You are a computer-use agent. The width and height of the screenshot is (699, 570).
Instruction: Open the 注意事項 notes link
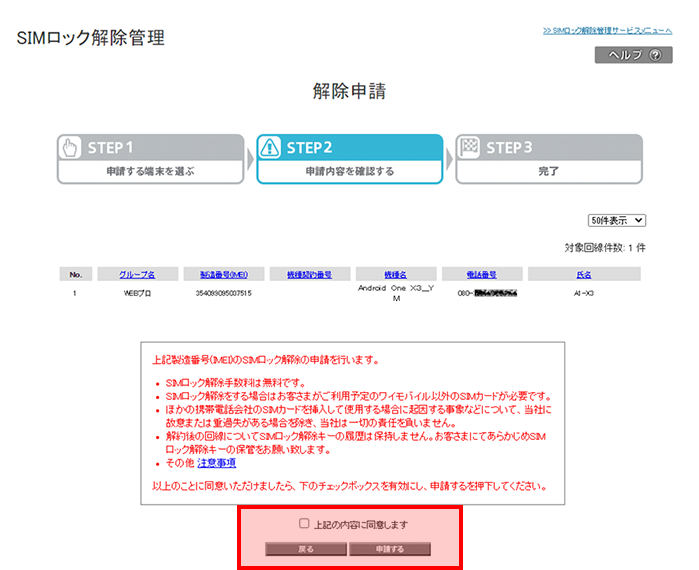(216, 463)
